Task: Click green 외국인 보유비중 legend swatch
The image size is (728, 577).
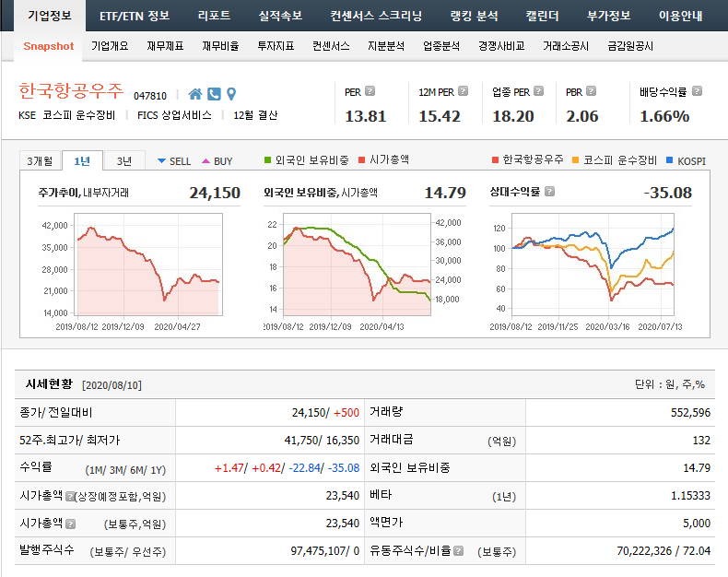Action: pyautogui.click(x=267, y=160)
